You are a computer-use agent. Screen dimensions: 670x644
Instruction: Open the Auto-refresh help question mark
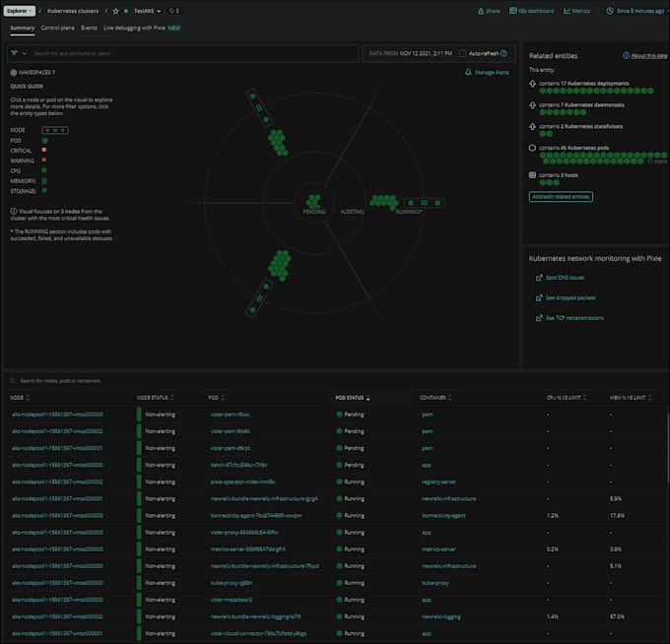[503, 53]
